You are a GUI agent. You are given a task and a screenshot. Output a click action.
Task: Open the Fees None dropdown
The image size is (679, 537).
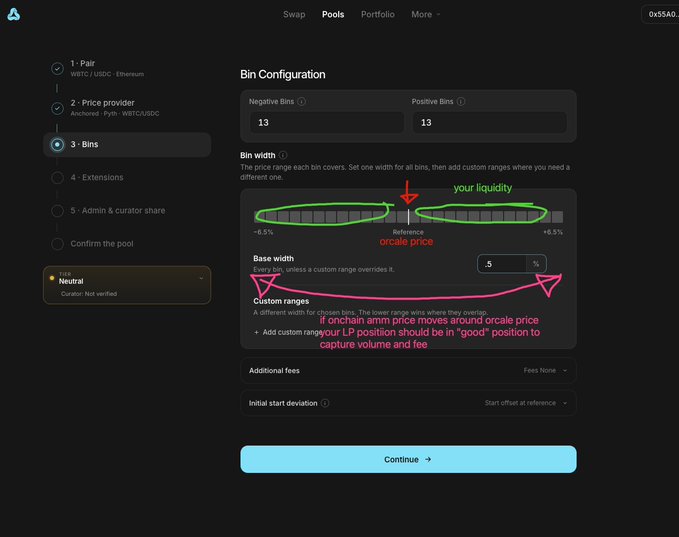(545, 370)
